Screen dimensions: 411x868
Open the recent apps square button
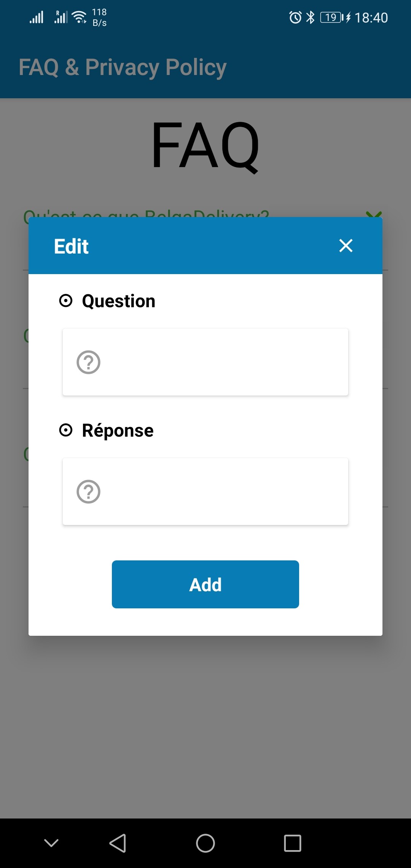[293, 843]
